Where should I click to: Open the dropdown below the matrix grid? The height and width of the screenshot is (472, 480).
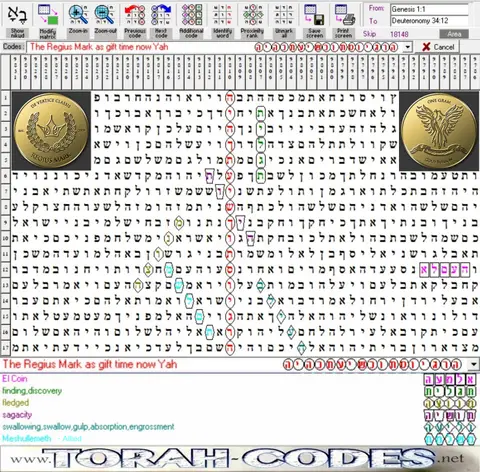click(473, 364)
